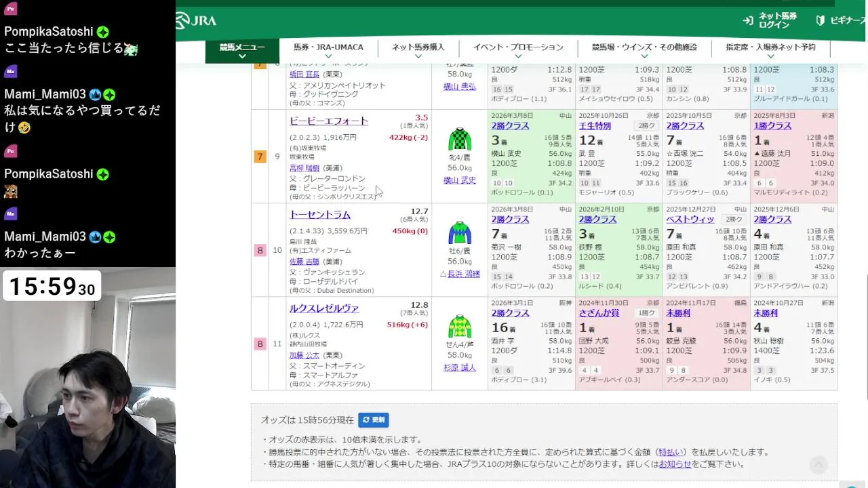This screenshot has height=488, width=868.
Task: Expand the イベント・プロモーション menu
Action: point(518,51)
